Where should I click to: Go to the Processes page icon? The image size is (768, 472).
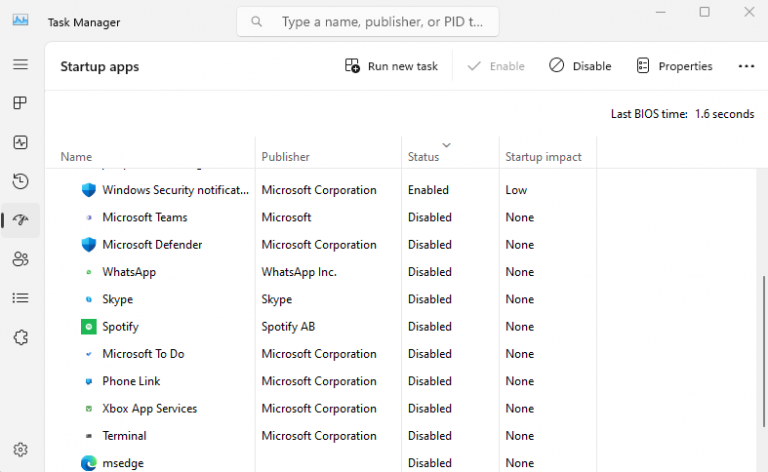(x=20, y=103)
